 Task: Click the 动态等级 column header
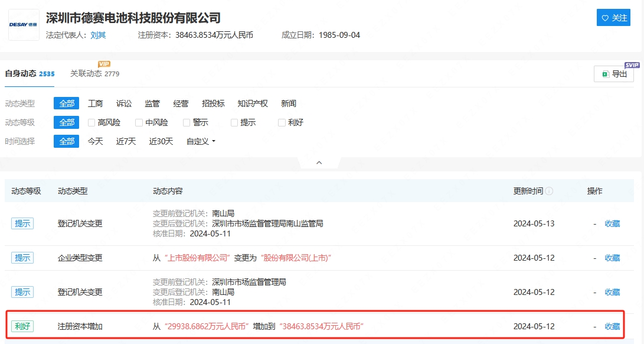[27, 191]
